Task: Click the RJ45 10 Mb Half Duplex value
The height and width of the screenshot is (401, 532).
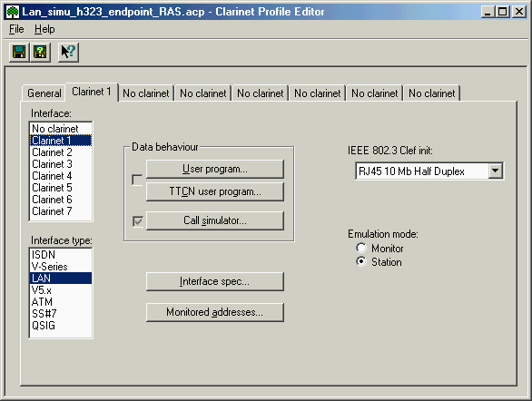Action: coord(411,171)
